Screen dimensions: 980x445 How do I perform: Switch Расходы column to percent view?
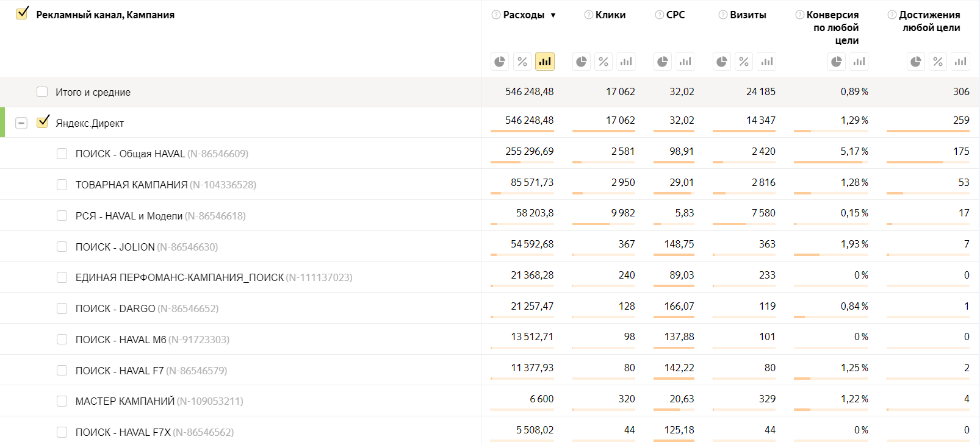tap(522, 62)
